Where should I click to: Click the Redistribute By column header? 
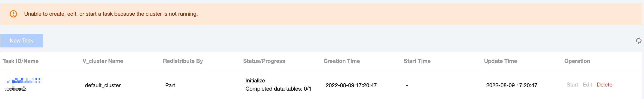183,61
